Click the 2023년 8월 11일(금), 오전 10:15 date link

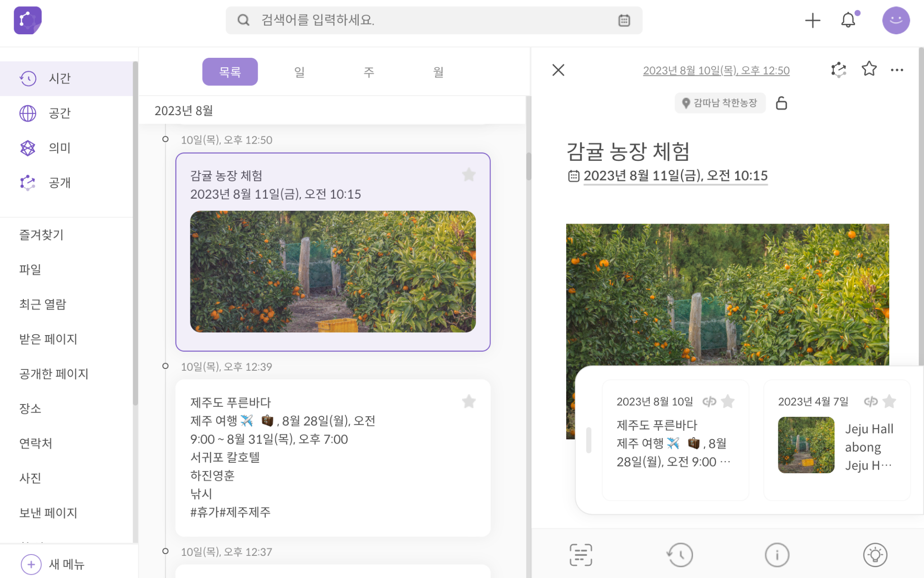point(675,176)
